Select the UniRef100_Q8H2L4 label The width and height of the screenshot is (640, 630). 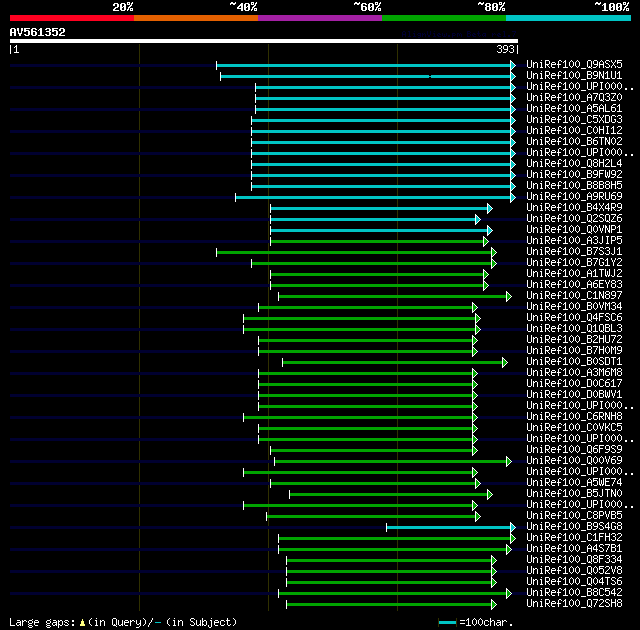(x=574, y=164)
